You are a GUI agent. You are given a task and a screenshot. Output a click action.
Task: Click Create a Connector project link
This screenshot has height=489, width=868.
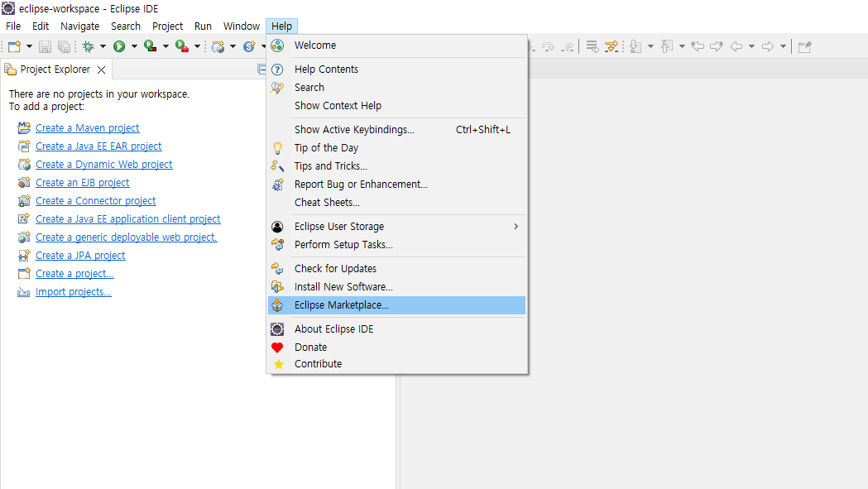(x=96, y=201)
